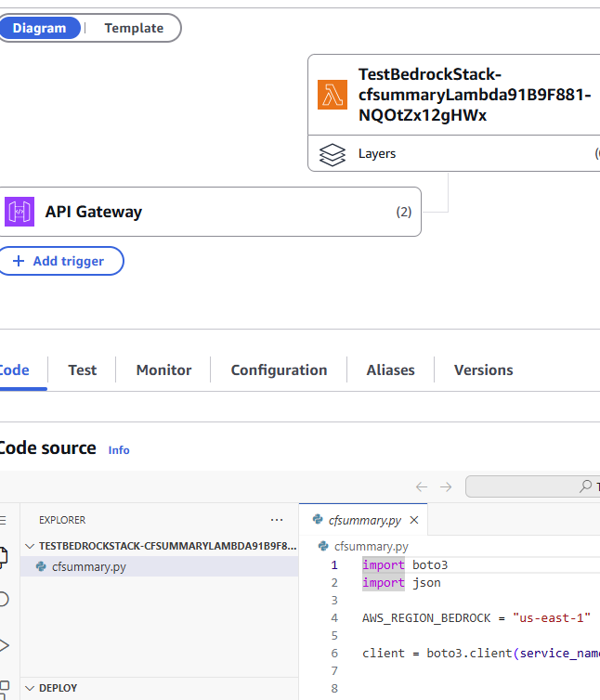Click the Code source heading
Viewport: 600px width, 700px height.
[x=47, y=448]
